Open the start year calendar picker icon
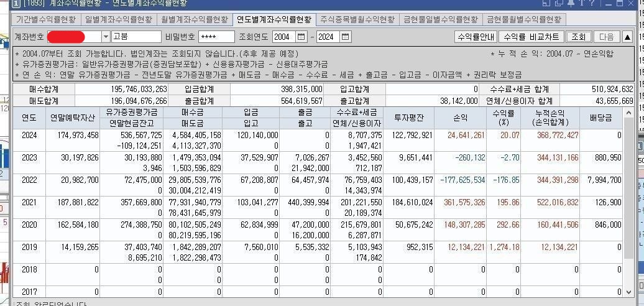644x306 pixels. 301,37
